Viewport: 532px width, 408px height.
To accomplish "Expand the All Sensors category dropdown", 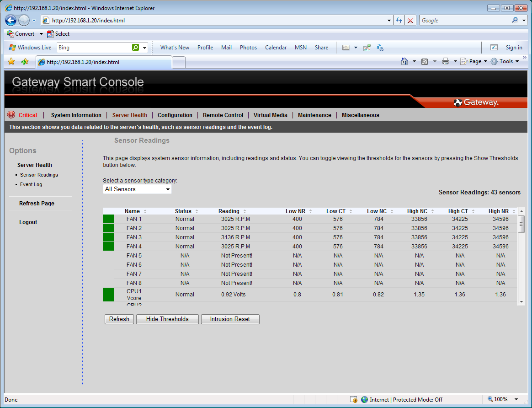I will point(137,189).
